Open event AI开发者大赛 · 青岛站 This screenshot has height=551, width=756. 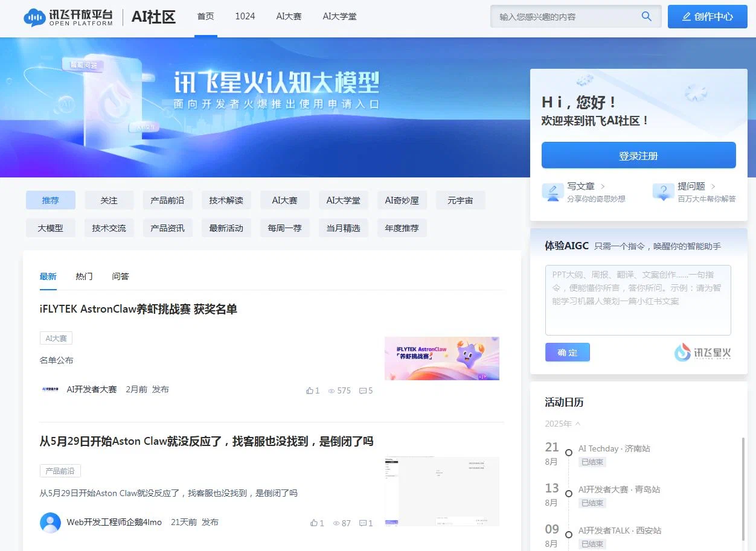[619, 489]
